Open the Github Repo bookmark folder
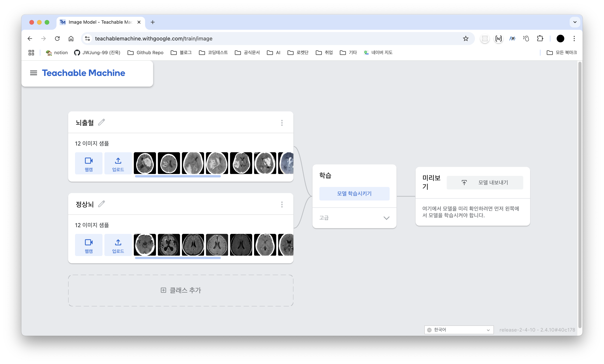This screenshot has width=604, height=364. click(146, 52)
